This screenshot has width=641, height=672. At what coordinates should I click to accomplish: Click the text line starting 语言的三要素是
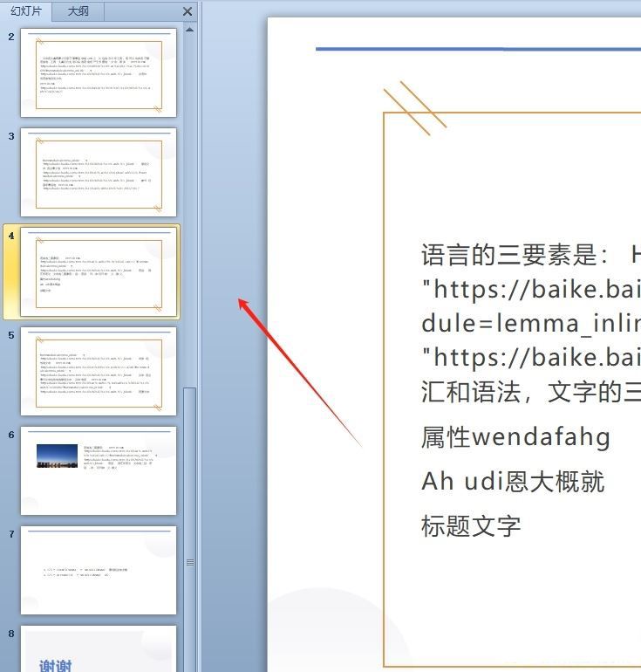click(x=523, y=256)
